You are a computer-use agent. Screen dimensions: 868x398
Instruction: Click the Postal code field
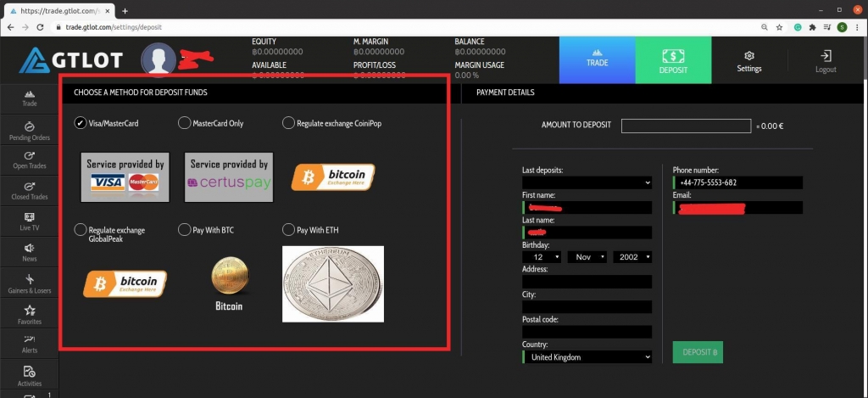click(x=587, y=332)
